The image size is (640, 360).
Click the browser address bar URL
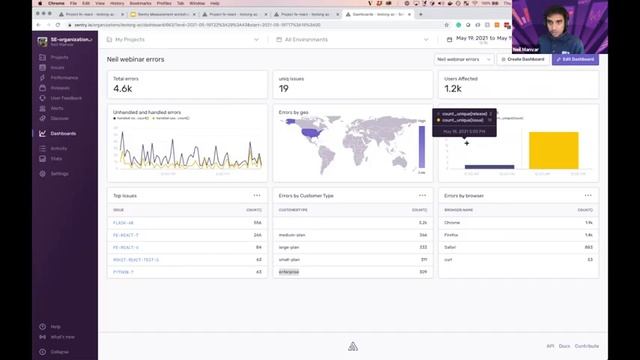(x=197, y=25)
